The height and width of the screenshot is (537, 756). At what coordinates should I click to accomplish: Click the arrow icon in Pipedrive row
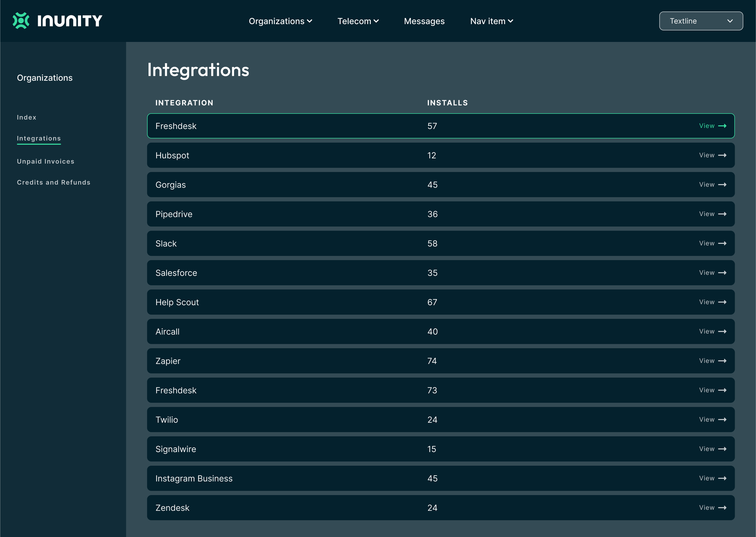(x=722, y=214)
